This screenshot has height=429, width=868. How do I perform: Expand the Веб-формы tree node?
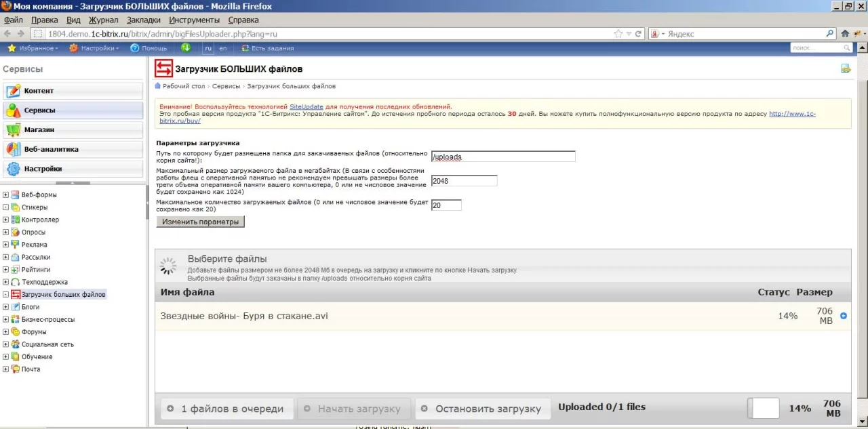pos(6,195)
